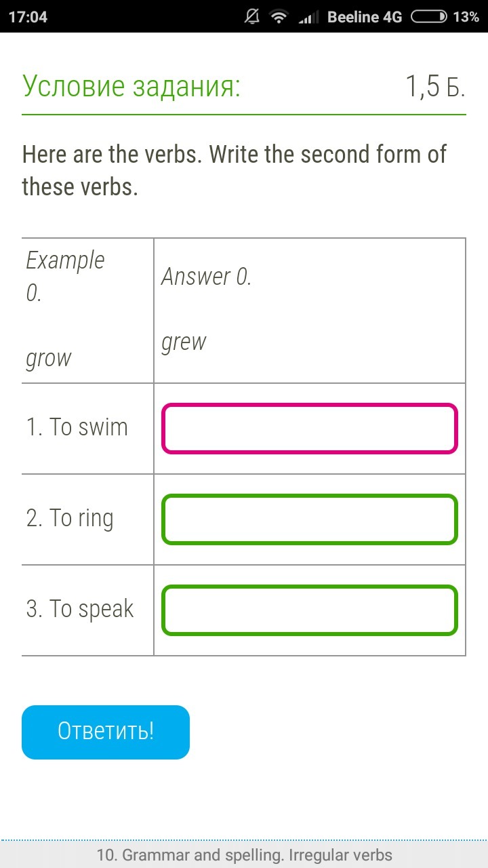The height and width of the screenshot is (868, 488).
Task: Open the Grammar and spelling topic footer link
Action: pos(244,855)
